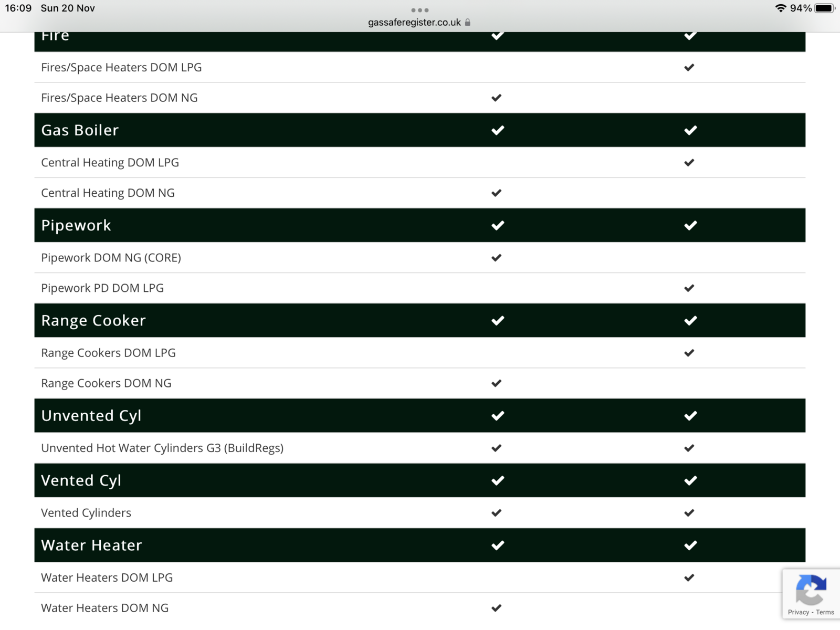Image resolution: width=840 pixels, height=630 pixels.
Task: Click the checkmark for Pipework PD DOM LPG
Action: pos(689,288)
